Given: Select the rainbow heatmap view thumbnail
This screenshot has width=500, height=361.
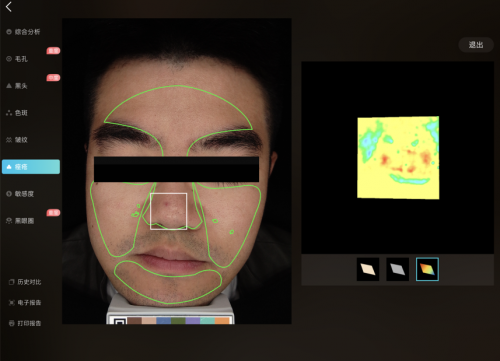Looking at the screenshot, I should (427, 269).
